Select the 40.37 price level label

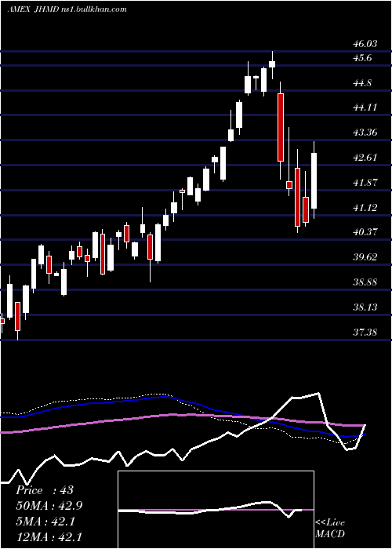coord(365,232)
